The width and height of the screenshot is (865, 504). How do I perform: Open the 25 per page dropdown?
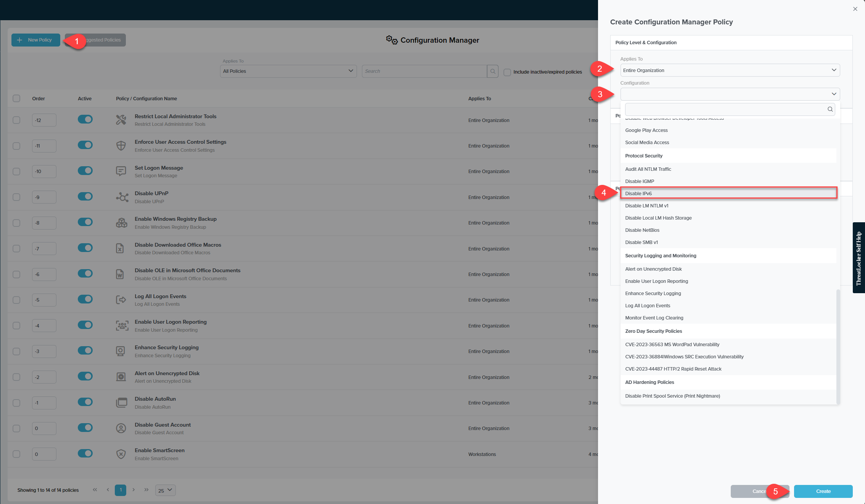click(x=165, y=490)
